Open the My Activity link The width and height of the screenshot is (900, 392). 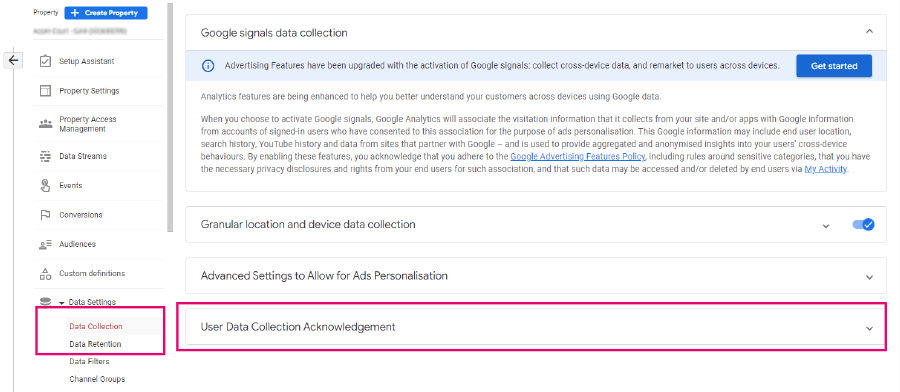click(x=825, y=169)
